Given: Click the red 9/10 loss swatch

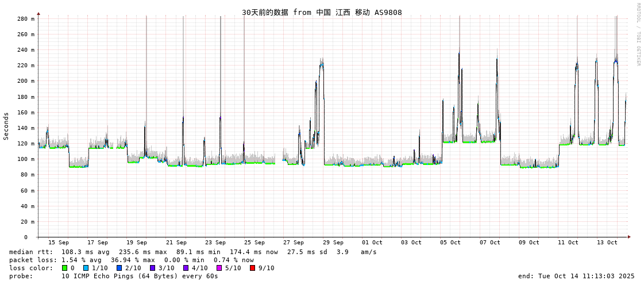Looking at the screenshot, I should pyautogui.click(x=252, y=268).
